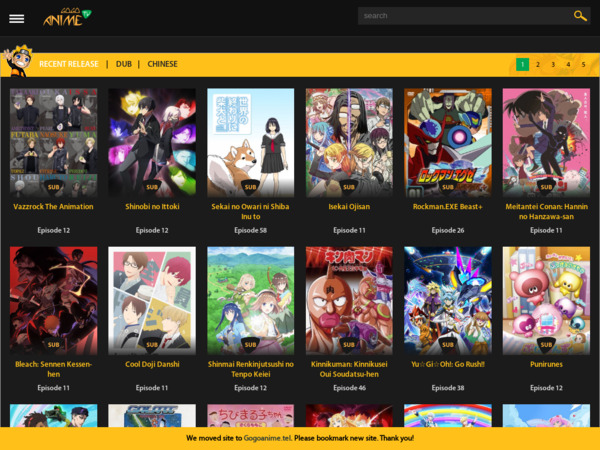Open Yu-Gi-Oh Go Rush poster
Image resolution: width=600 pixels, height=450 pixels.
point(448,301)
